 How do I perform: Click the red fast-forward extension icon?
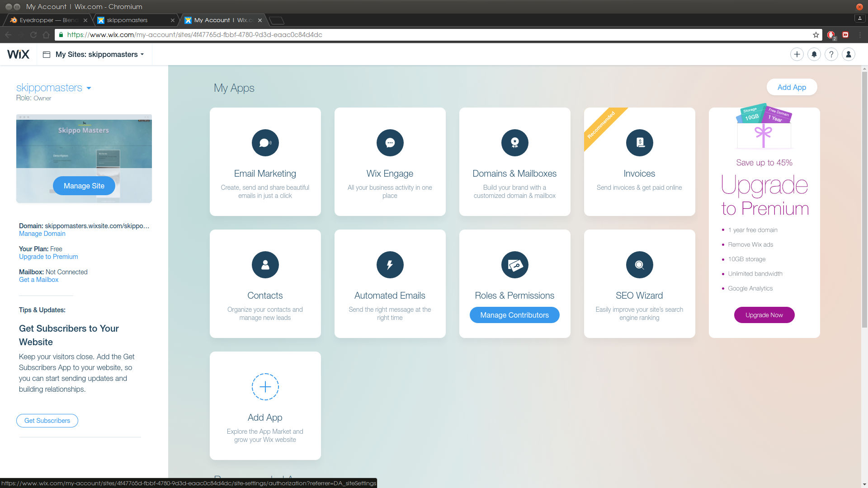point(845,35)
